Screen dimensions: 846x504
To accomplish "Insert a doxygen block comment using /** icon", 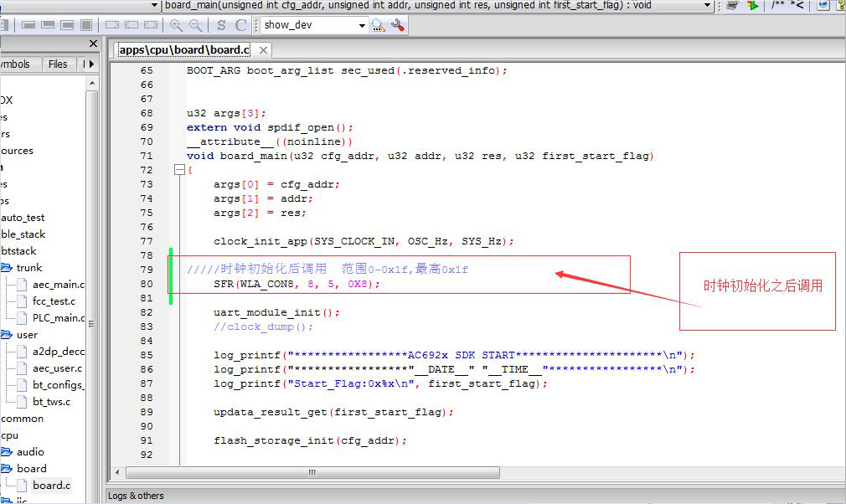I will 777,5.
